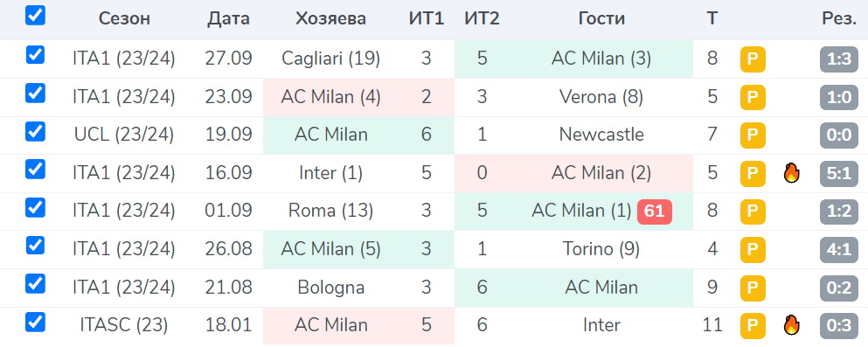Click the yellow P icon in Cagliari row
This screenshot has width=868, height=347.
(753, 59)
